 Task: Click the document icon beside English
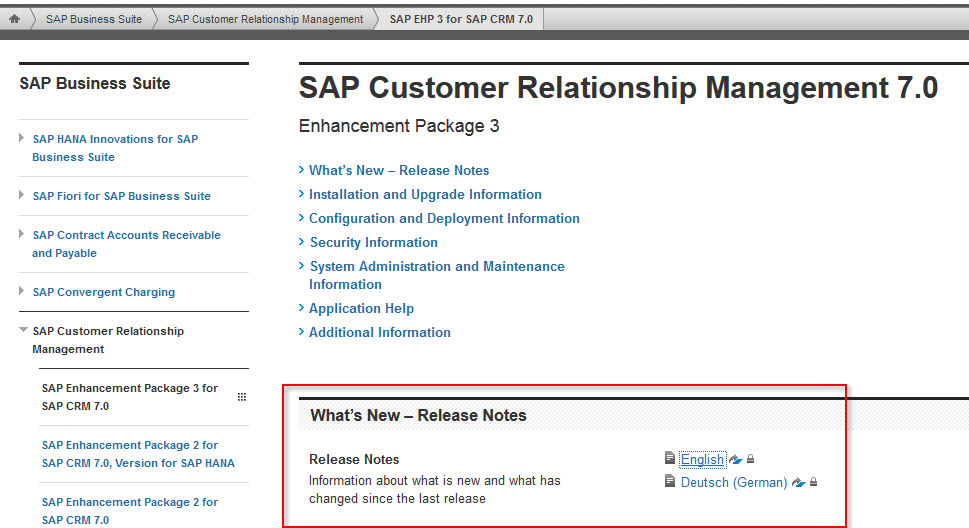point(670,458)
